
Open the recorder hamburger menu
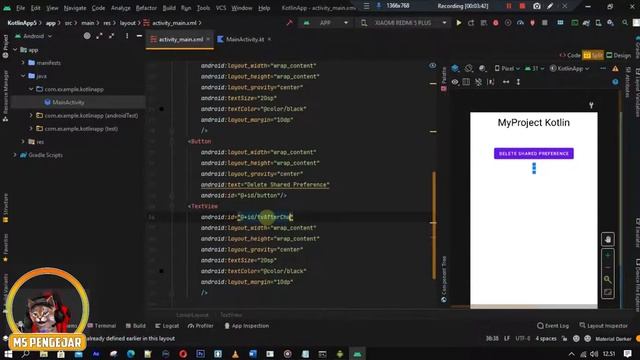[x=367, y=6]
